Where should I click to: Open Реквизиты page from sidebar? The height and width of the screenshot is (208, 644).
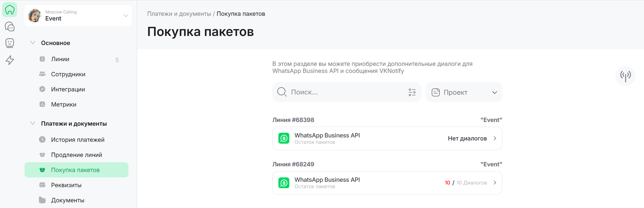click(x=66, y=185)
